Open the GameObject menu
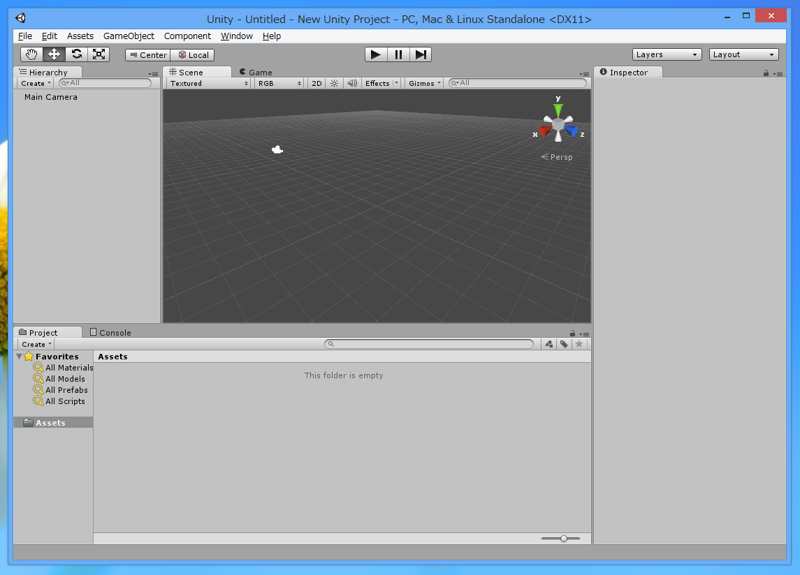The height and width of the screenshot is (575, 800). pos(129,36)
